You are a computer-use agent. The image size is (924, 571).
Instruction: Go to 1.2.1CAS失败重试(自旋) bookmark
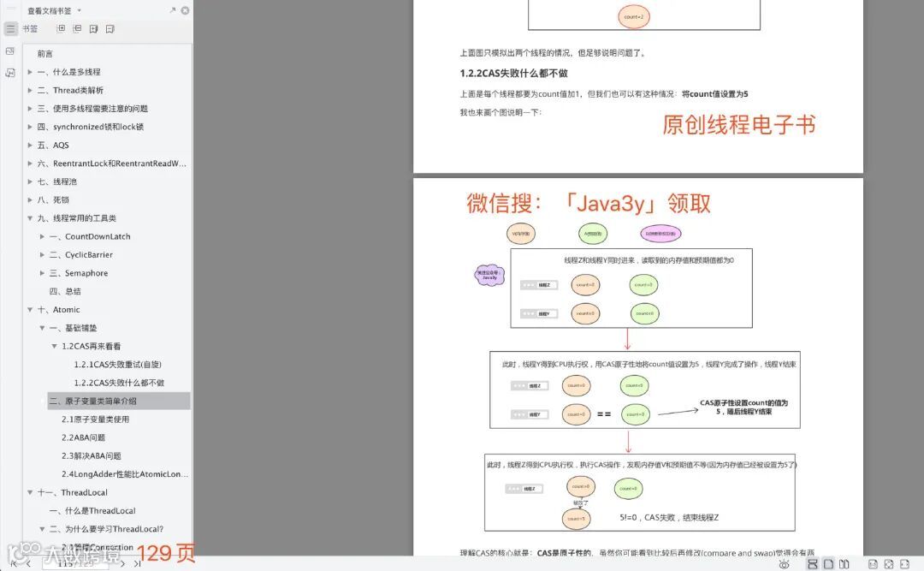coord(117,365)
